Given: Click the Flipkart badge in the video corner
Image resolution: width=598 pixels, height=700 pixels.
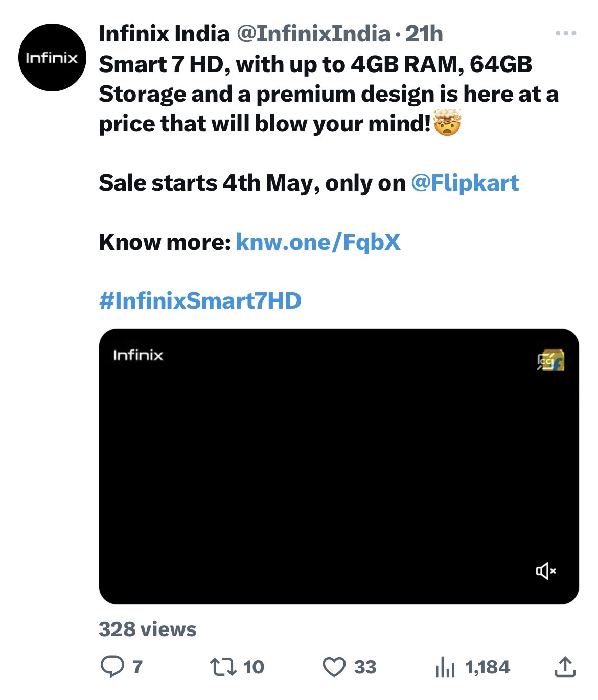Looking at the screenshot, I should coord(550,361).
